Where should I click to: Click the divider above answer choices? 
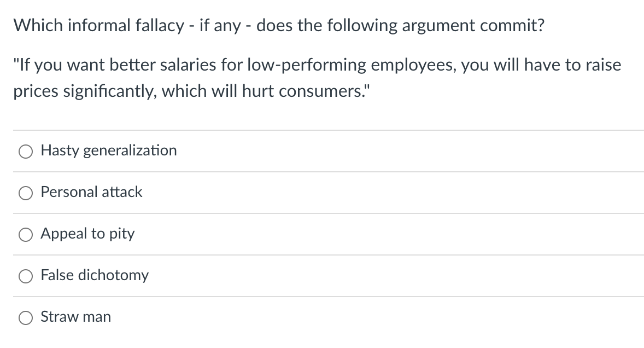coord(322,131)
